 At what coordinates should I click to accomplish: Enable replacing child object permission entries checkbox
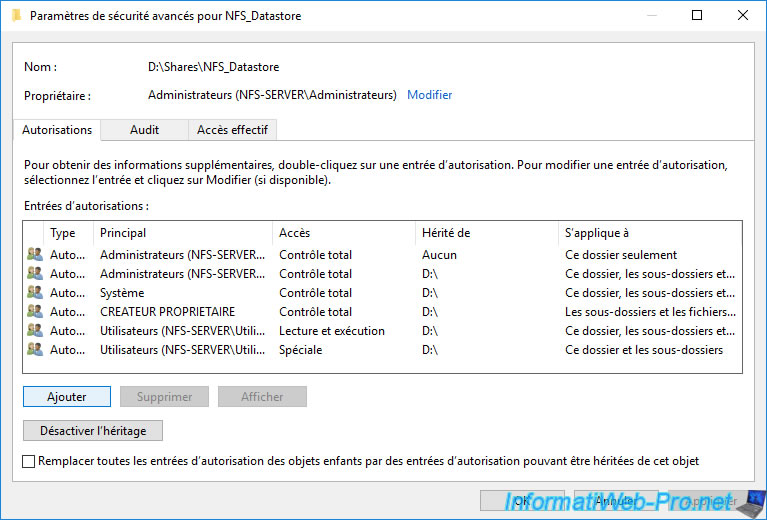28,461
